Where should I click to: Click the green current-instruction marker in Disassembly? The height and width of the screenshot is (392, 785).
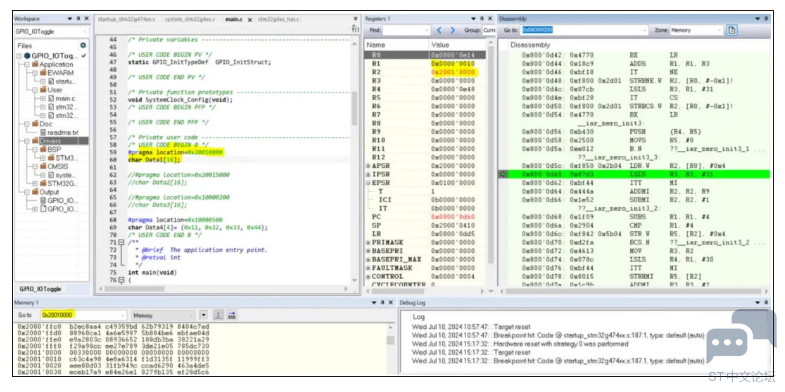coord(504,174)
